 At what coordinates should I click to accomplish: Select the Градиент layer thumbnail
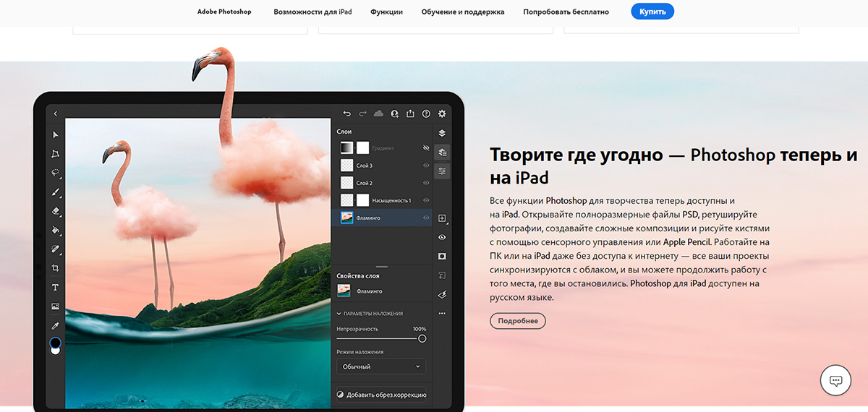(346, 148)
